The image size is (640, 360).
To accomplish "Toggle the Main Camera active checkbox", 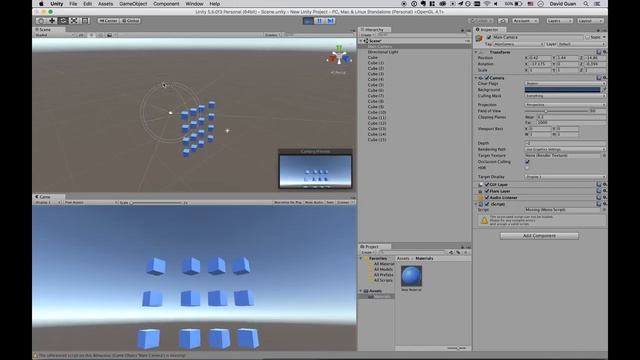I will pos(489,37).
